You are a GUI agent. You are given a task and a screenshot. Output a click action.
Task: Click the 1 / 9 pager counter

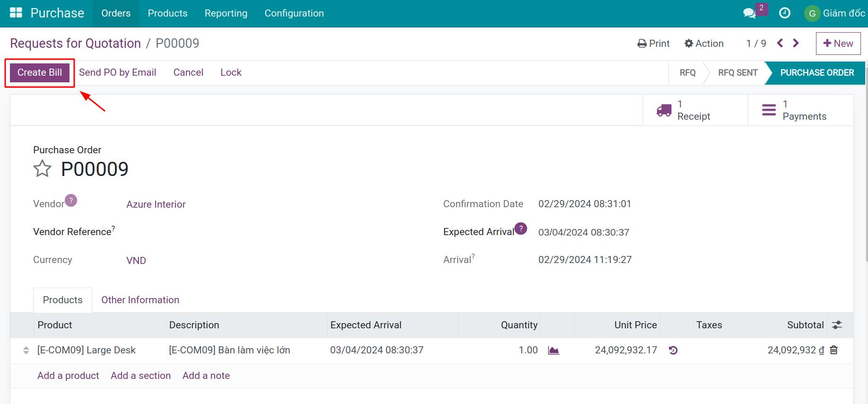click(756, 44)
